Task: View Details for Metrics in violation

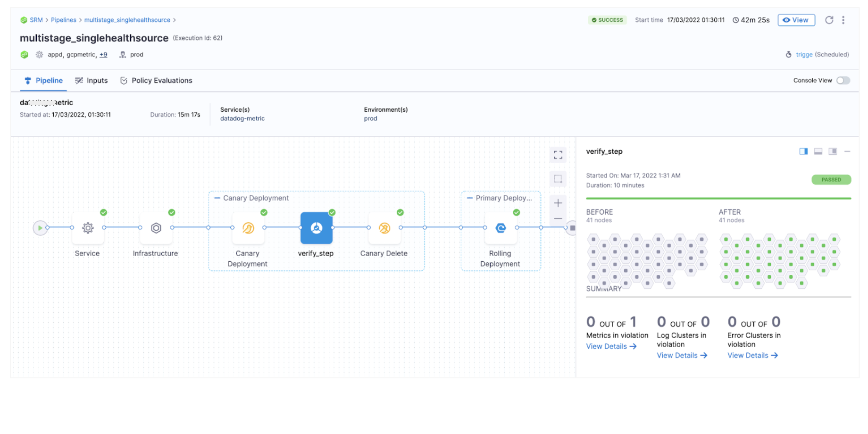Action: click(611, 346)
